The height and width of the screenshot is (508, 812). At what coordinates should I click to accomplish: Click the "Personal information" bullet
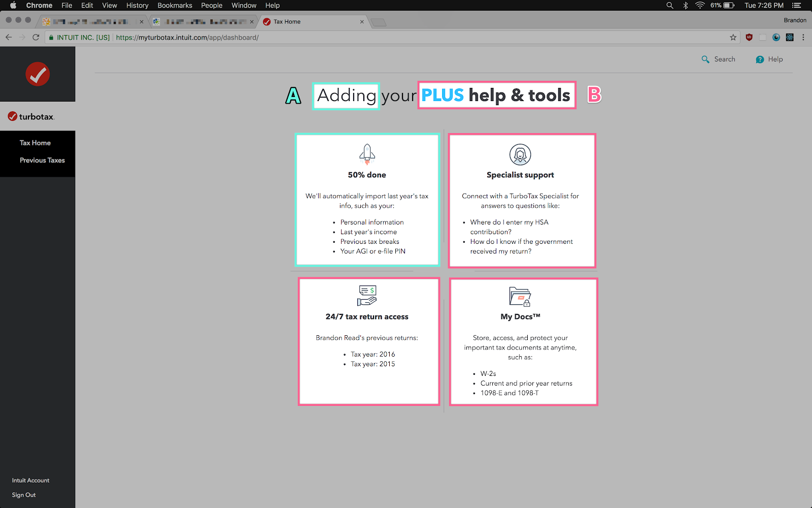click(372, 222)
